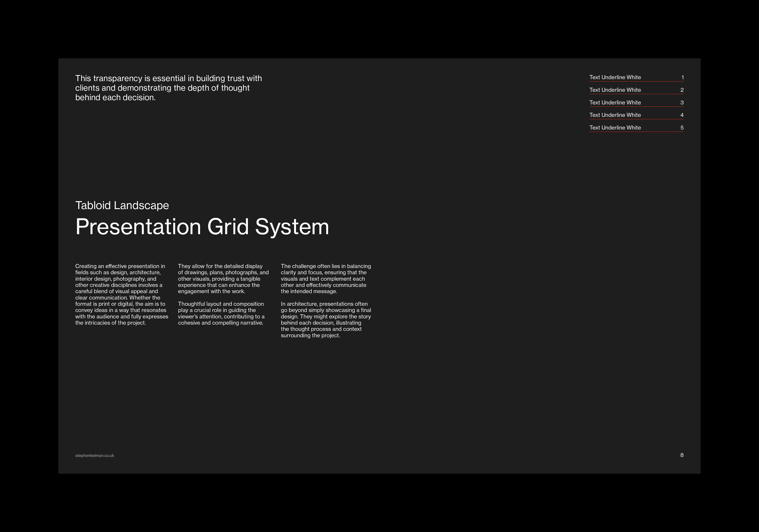This screenshot has width=759, height=532.
Task: Click the number 5 in the contents list
Action: pos(682,128)
